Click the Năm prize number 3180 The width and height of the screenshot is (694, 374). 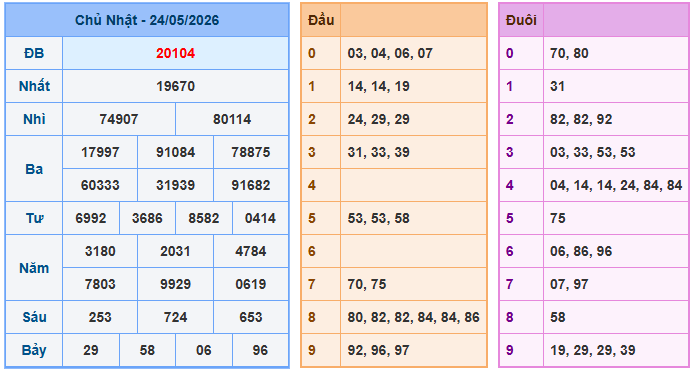tap(100, 251)
